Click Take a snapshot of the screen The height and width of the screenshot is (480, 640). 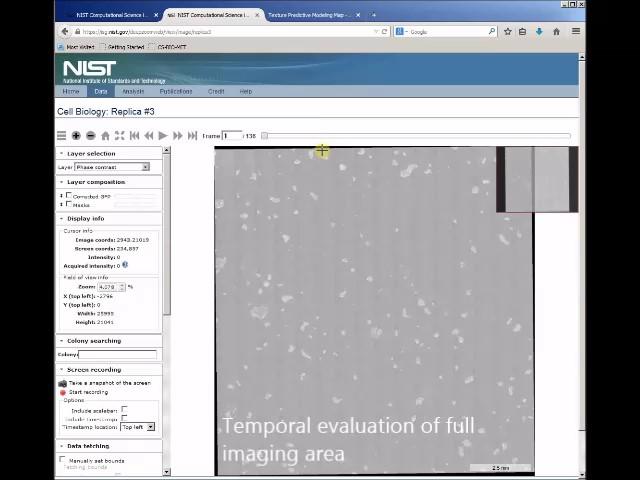pyautogui.click(x=110, y=383)
